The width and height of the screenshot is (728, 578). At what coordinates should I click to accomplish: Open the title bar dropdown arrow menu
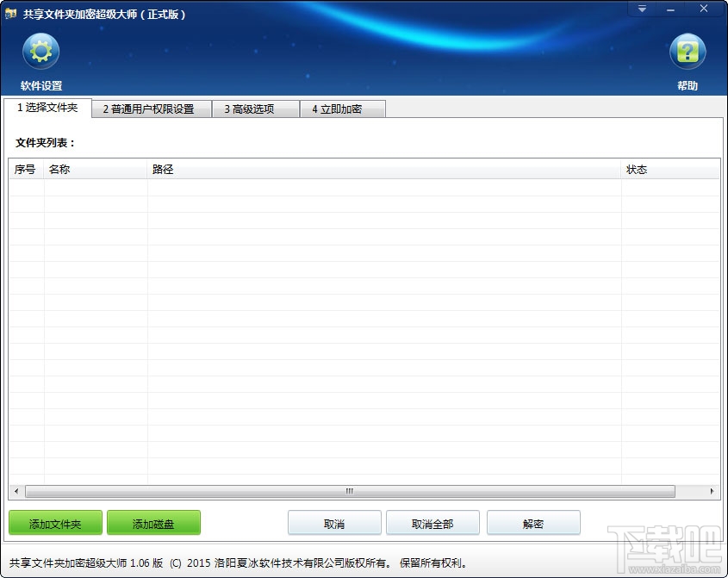click(x=640, y=9)
